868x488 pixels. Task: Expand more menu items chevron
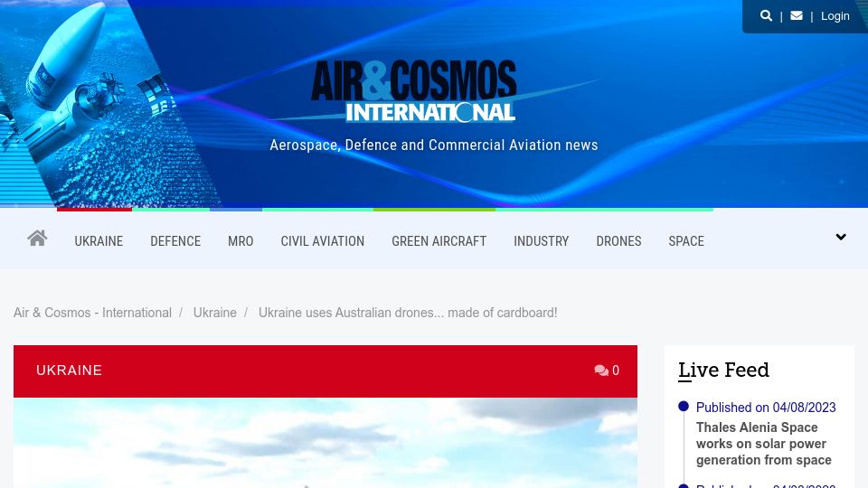[840, 237]
